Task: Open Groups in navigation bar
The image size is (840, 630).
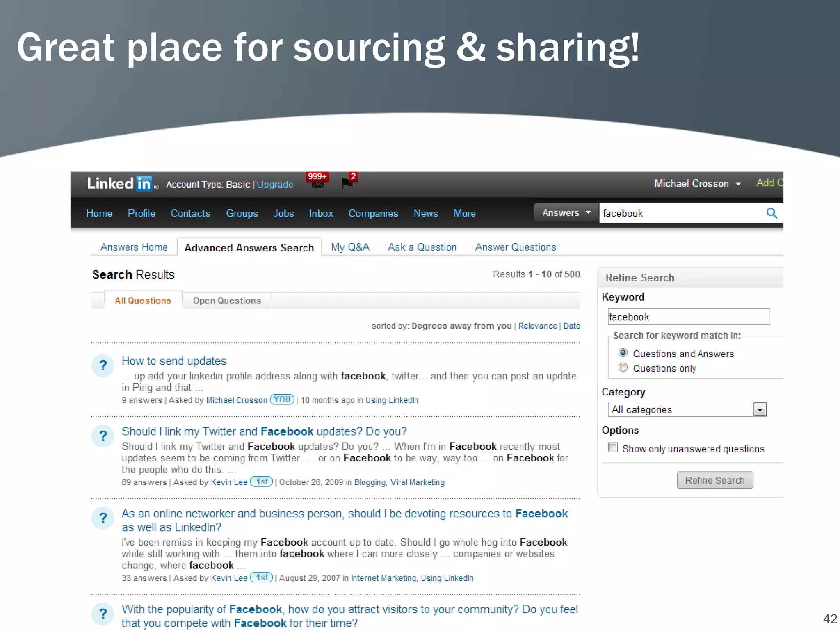Action: (242, 214)
